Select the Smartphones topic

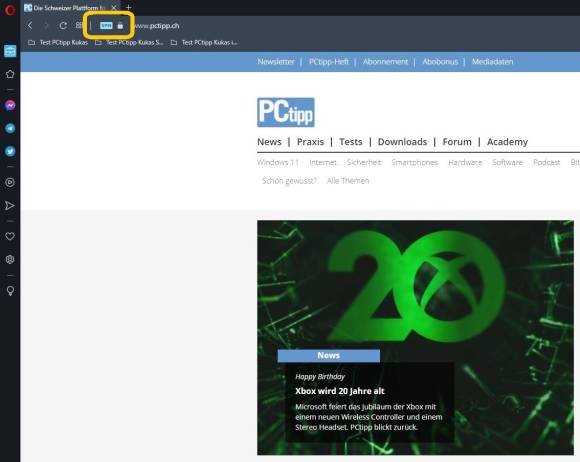[415, 162]
